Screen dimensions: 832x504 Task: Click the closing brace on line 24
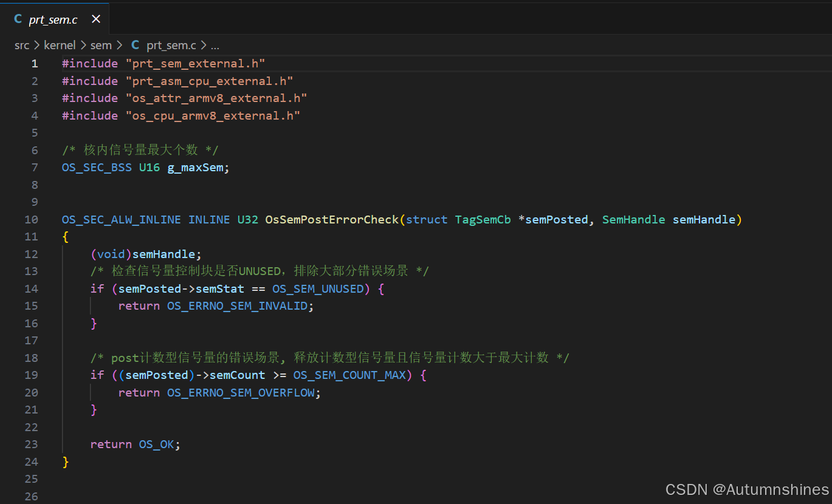[x=66, y=462]
